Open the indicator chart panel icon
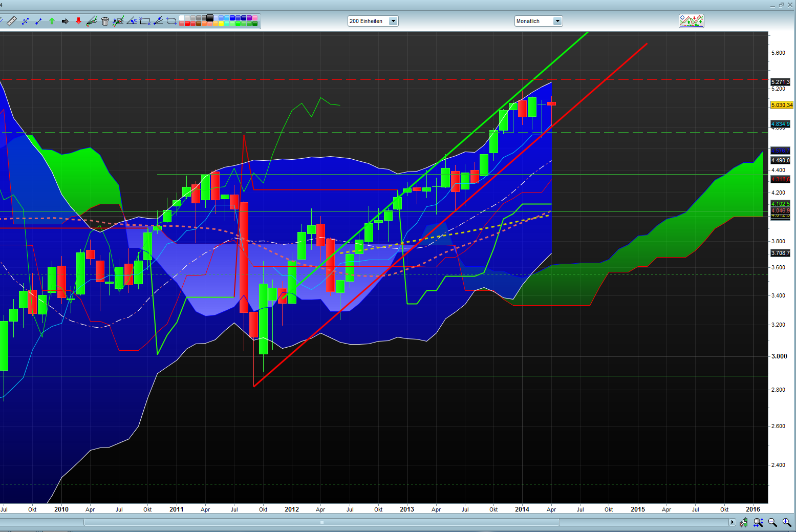 691,20
